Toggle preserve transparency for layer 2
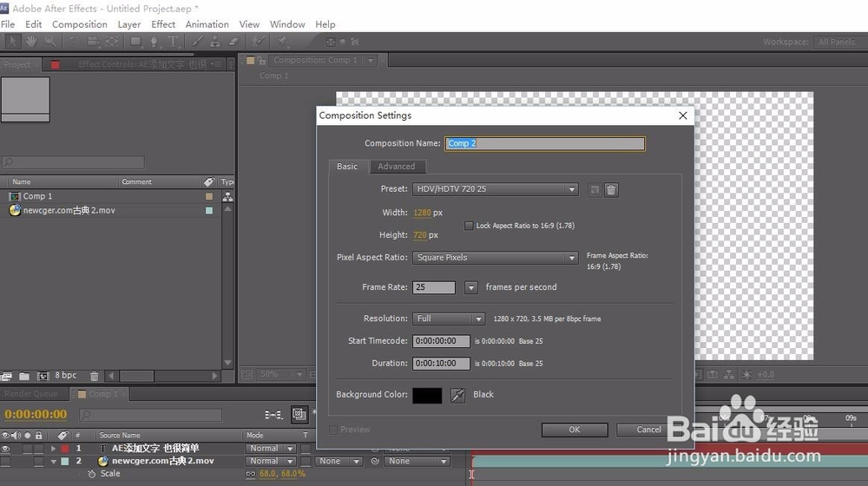This screenshot has height=486, width=868. point(306,461)
